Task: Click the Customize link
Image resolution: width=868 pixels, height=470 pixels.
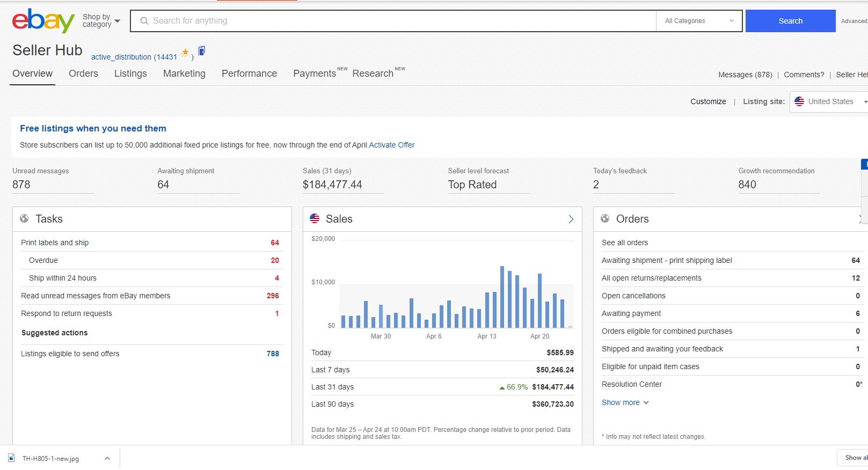Action: [708, 101]
